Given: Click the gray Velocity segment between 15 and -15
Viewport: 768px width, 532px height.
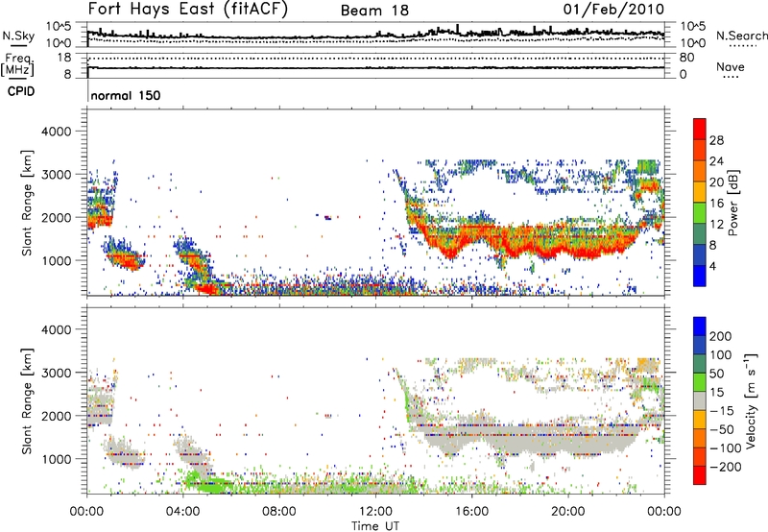Looking at the screenshot, I should [x=700, y=401].
